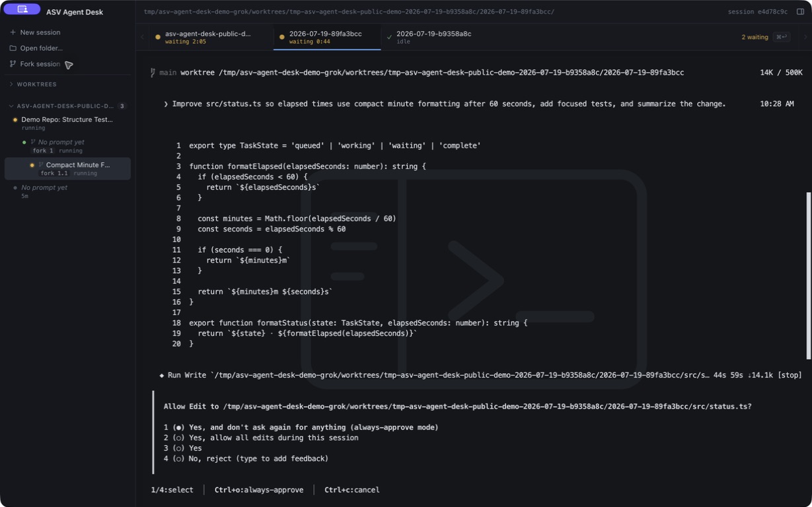The width and height of the screenshot is (812, 507).
Task: Open the 5m No prompt yet session
Action: tap(67, 191)
